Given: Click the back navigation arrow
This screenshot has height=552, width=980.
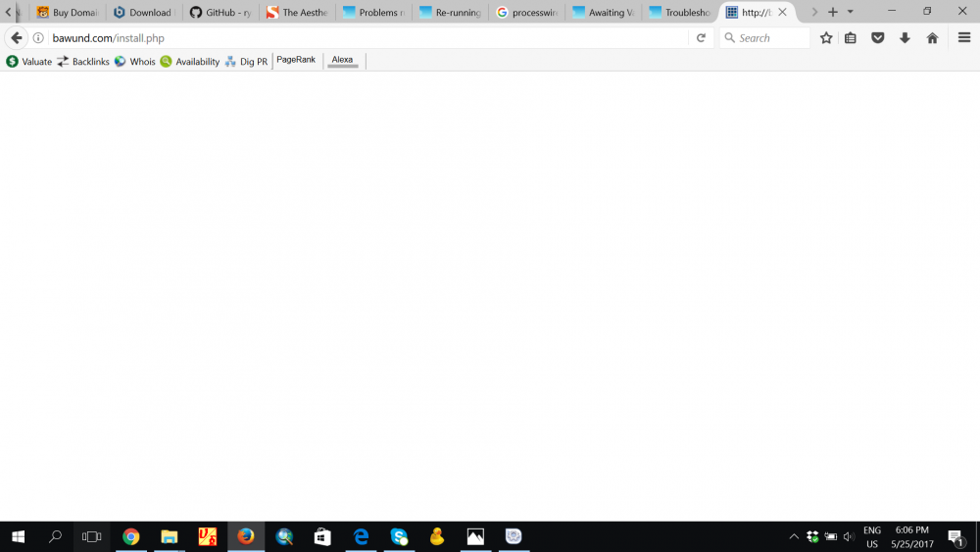Looking at the screenshot, I should [x=16, y=38].
